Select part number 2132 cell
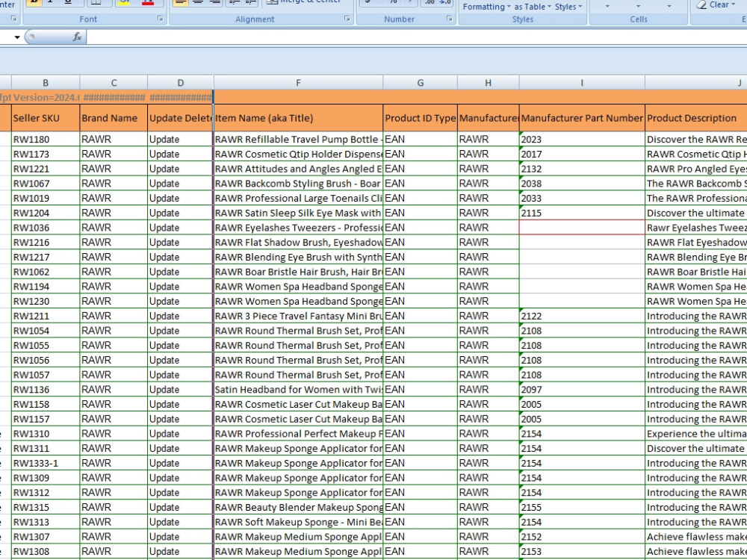This screenshot has width=747, height=560. 582,169
